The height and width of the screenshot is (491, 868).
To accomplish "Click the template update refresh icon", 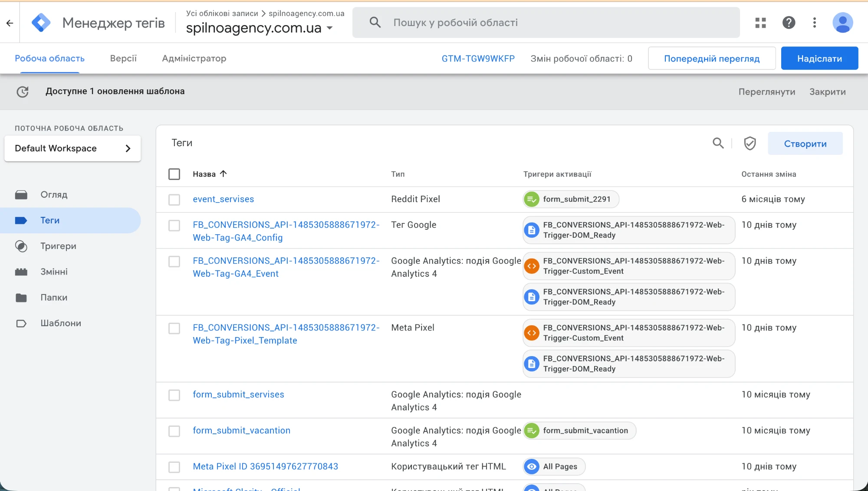I will [x=23, y=92].
